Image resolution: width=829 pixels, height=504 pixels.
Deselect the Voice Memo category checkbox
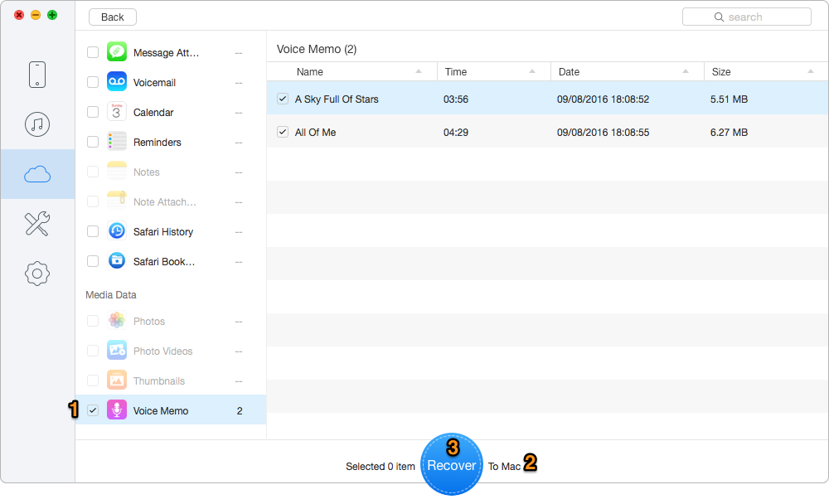click(92, 409)
